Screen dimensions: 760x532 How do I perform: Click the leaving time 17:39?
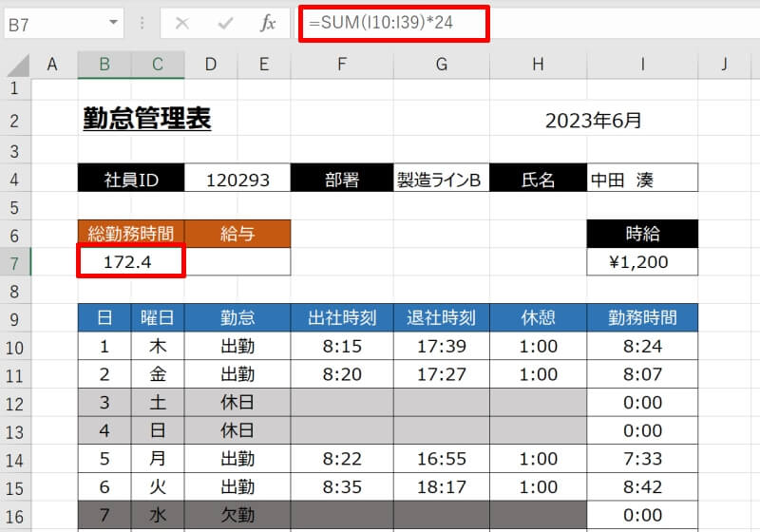[x=441, y=346]
